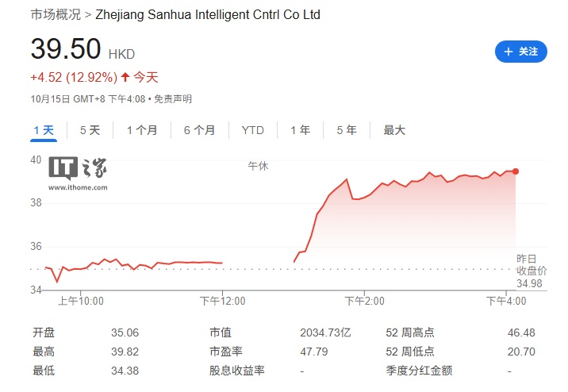This screenshot has height=392, width=568.
Task: Click the red endpoint dot on chart
Action: (516, 171)
